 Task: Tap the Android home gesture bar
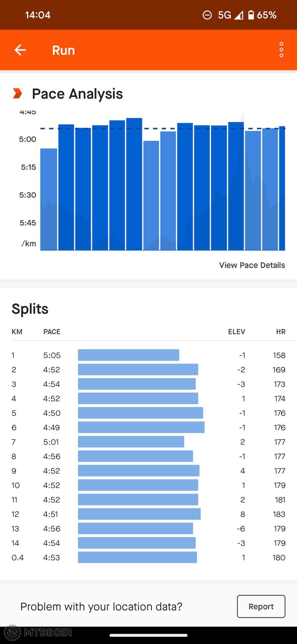pyautogui.click(x=148, y=635)
